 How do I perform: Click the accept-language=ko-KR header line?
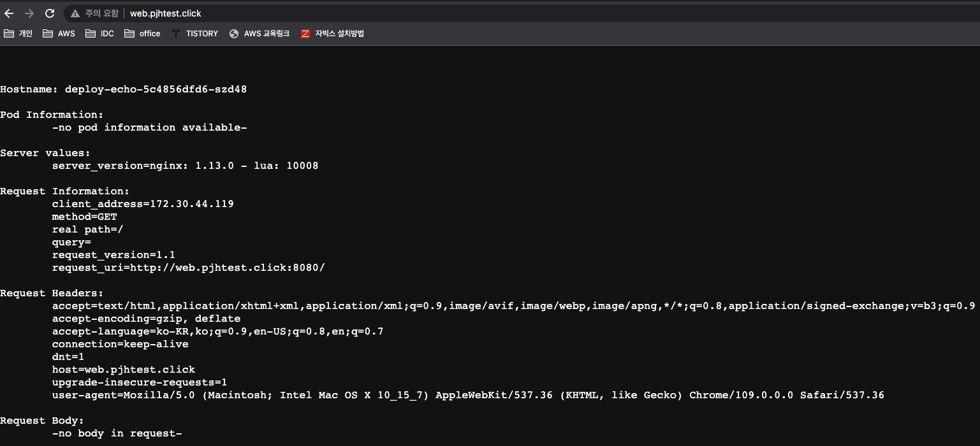coord(218,331)
